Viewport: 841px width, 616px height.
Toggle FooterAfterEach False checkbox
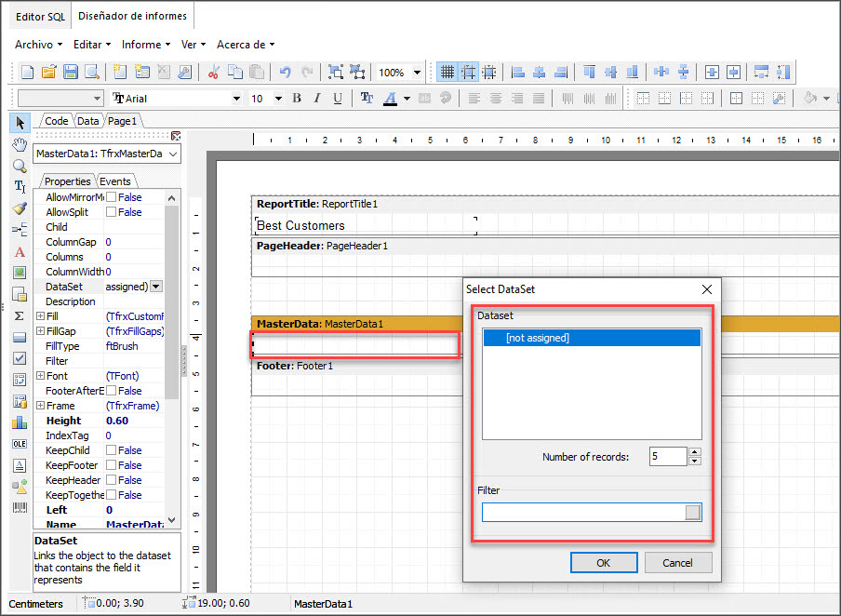coord(111,390)
